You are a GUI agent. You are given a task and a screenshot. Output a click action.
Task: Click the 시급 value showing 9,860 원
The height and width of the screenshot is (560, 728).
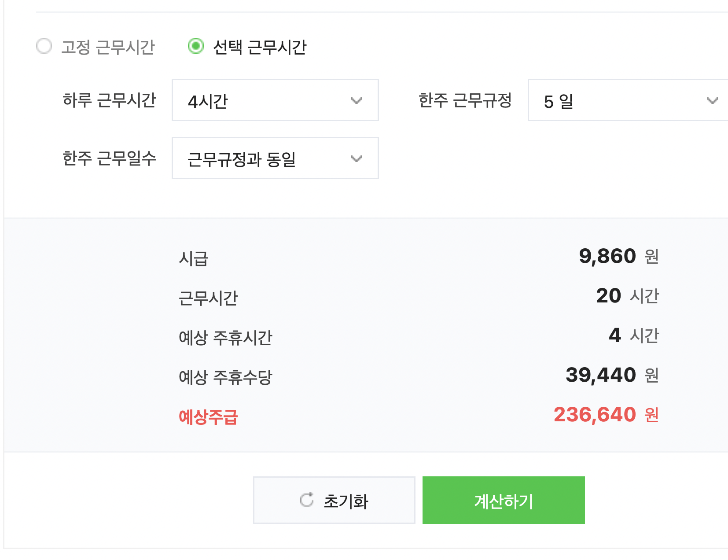point(607,257)
